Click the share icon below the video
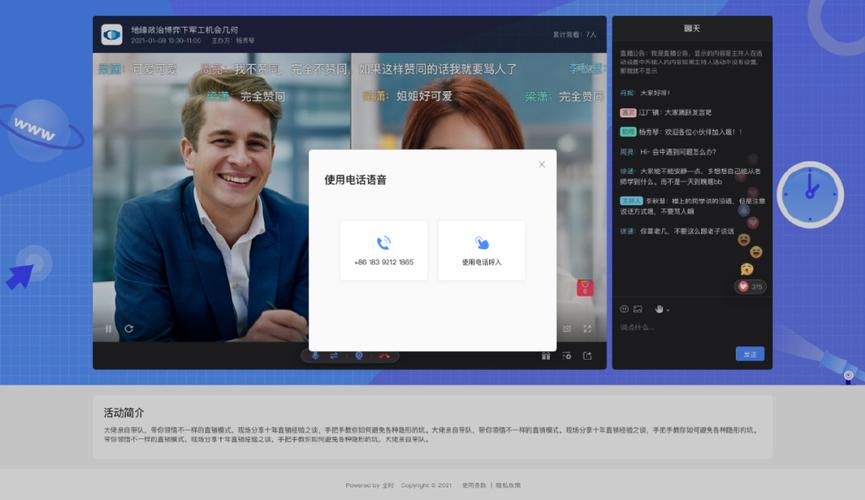The image size is (865, 500). pyautogui.click(x=587, y=356)
